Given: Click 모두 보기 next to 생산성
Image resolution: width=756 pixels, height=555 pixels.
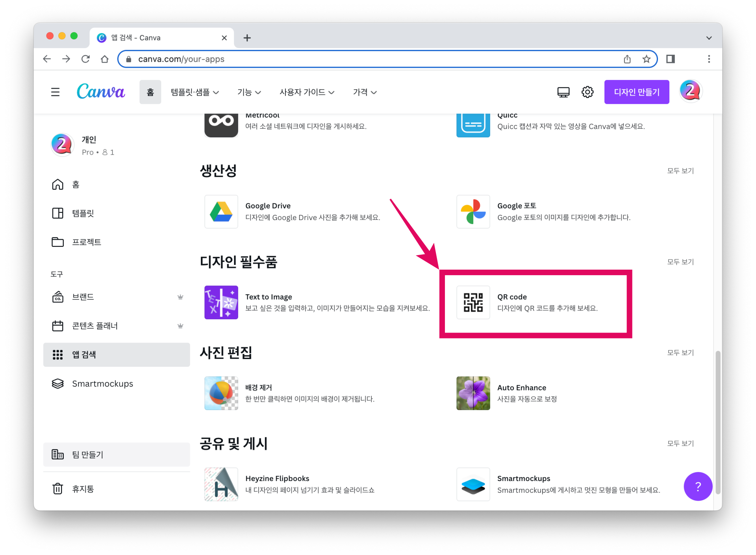Looking at the screenshot, I should click(680, 171).
